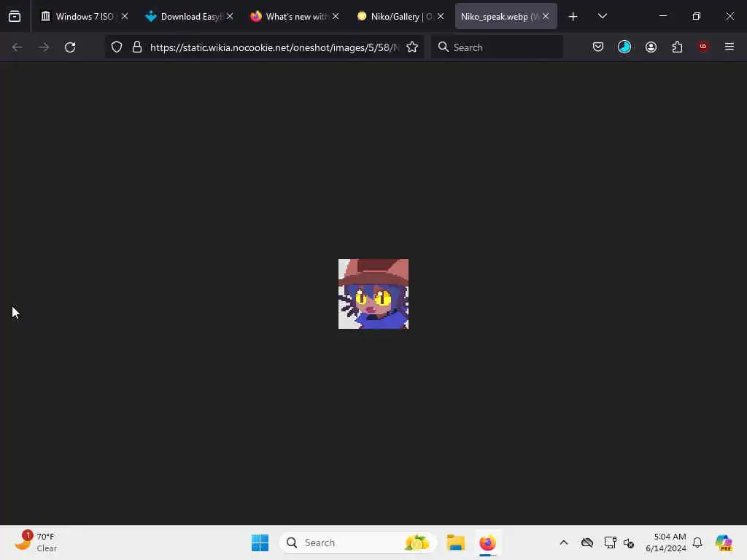
Task: Open the clock and date 5:04 AM
Action: coord(665,542)
